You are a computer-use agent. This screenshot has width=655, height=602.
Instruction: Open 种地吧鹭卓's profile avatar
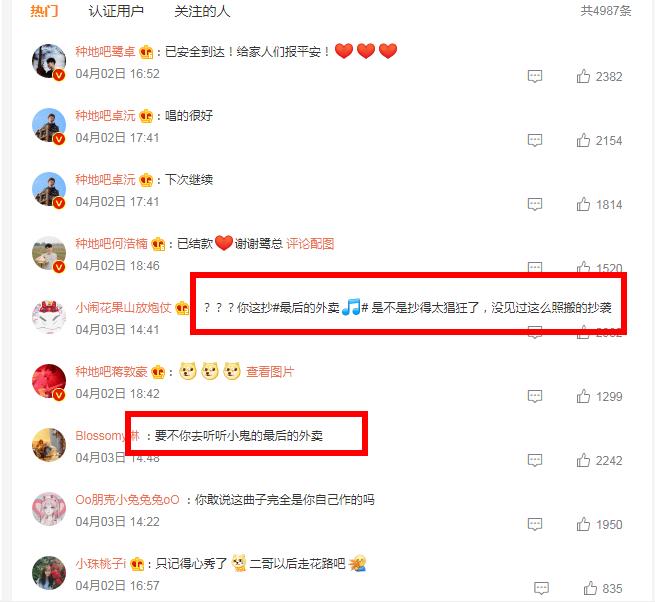(x=49, y=61)
